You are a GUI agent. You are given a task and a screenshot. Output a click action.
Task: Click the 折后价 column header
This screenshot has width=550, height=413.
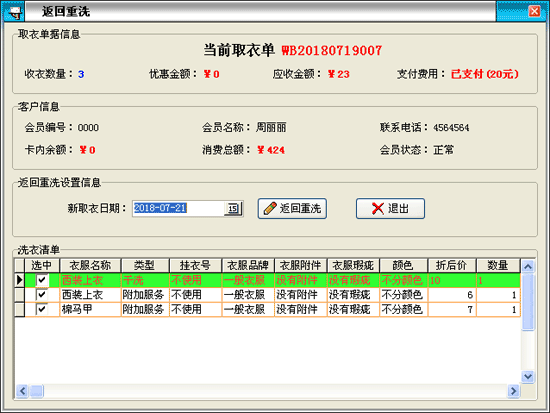tap(451, 266)
